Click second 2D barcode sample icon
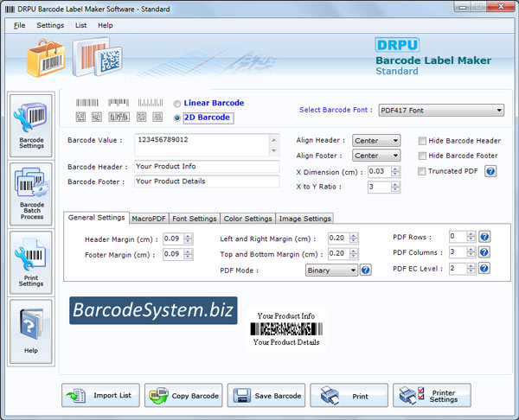519x420 pixels. tap(97, 117)
